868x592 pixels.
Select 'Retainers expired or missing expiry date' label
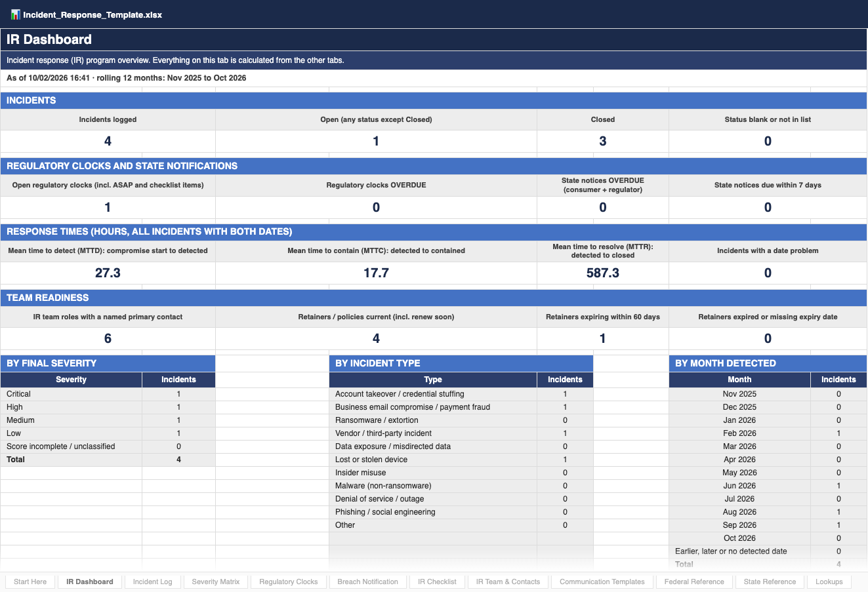pos(768,317)
